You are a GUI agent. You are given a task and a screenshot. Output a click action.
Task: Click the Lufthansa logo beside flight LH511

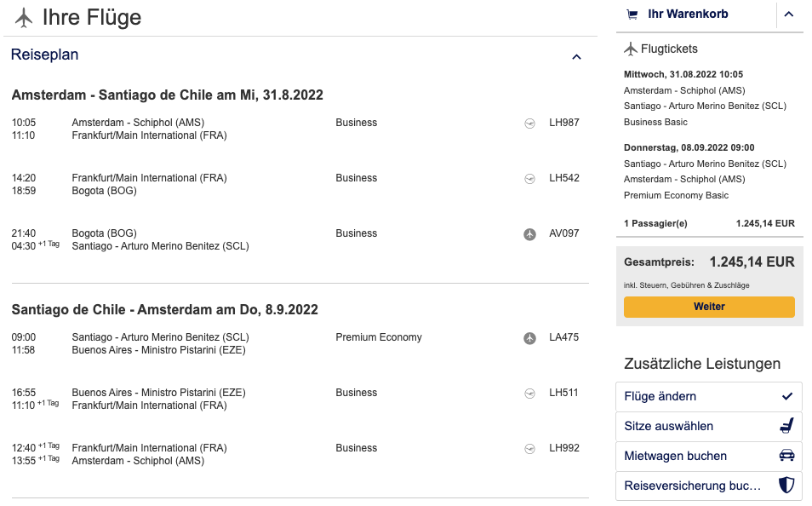click(x=529, y=393)
